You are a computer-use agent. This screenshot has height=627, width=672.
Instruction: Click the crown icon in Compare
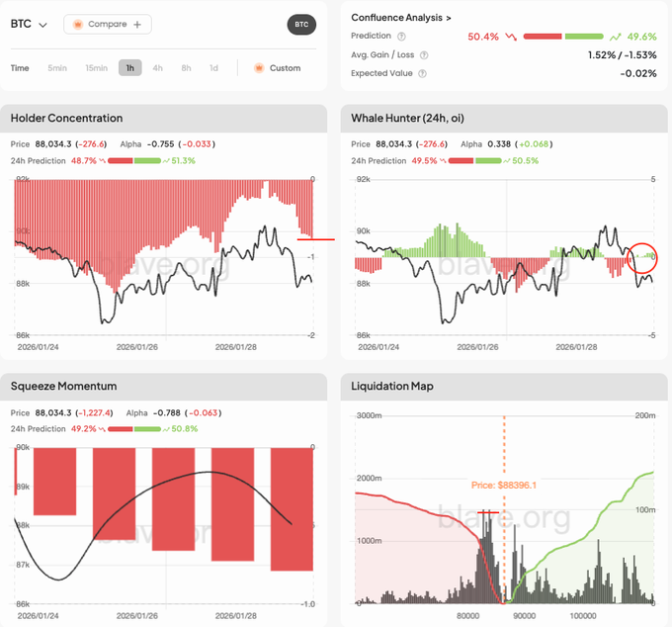[77, 25]
